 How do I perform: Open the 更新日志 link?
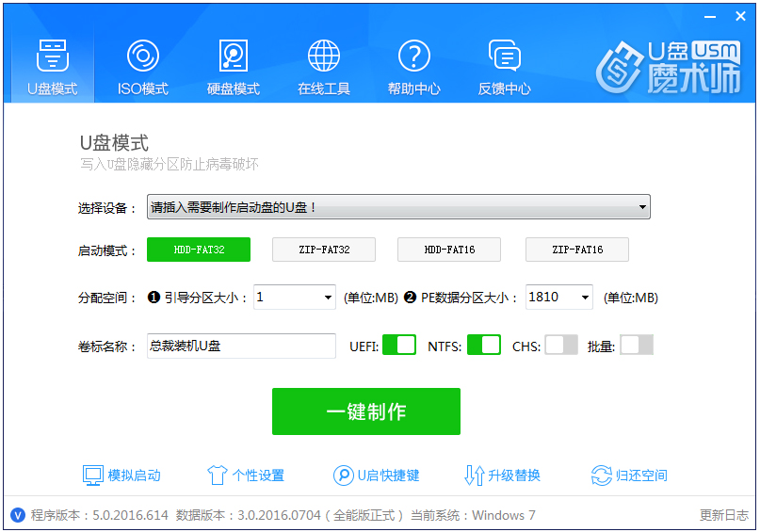(x=723, y=515)
